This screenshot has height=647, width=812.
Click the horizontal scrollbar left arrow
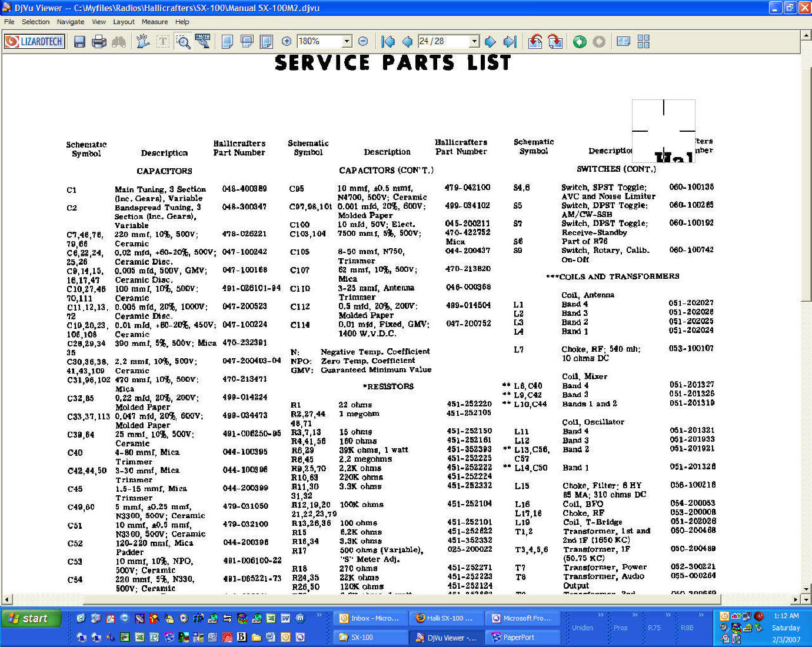coord(7,599)
